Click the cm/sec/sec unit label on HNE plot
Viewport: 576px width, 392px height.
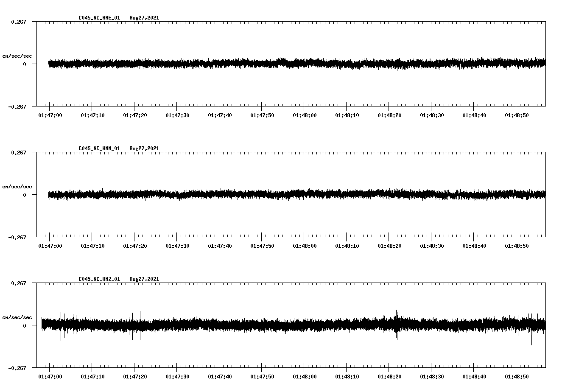17,56
